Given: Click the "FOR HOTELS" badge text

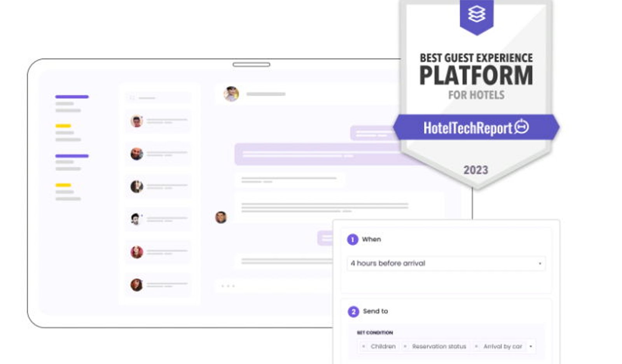Looking at the screenshot, I should (x=476, y=95).
